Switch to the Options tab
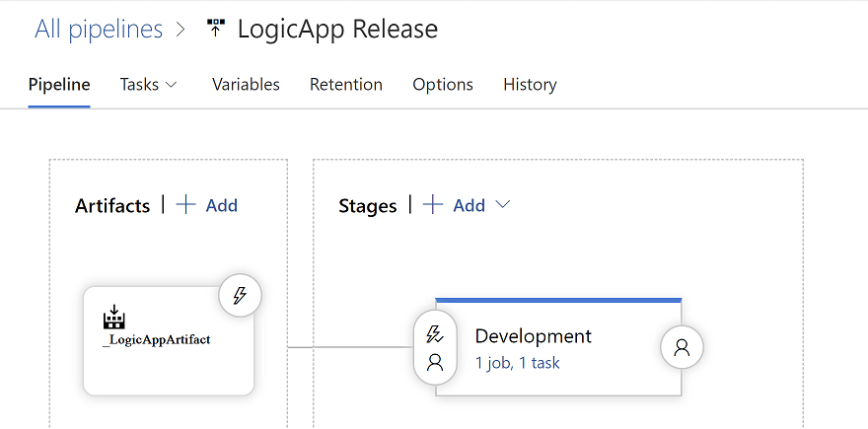Viewport: 868px width, 429px height. [443, 85]
